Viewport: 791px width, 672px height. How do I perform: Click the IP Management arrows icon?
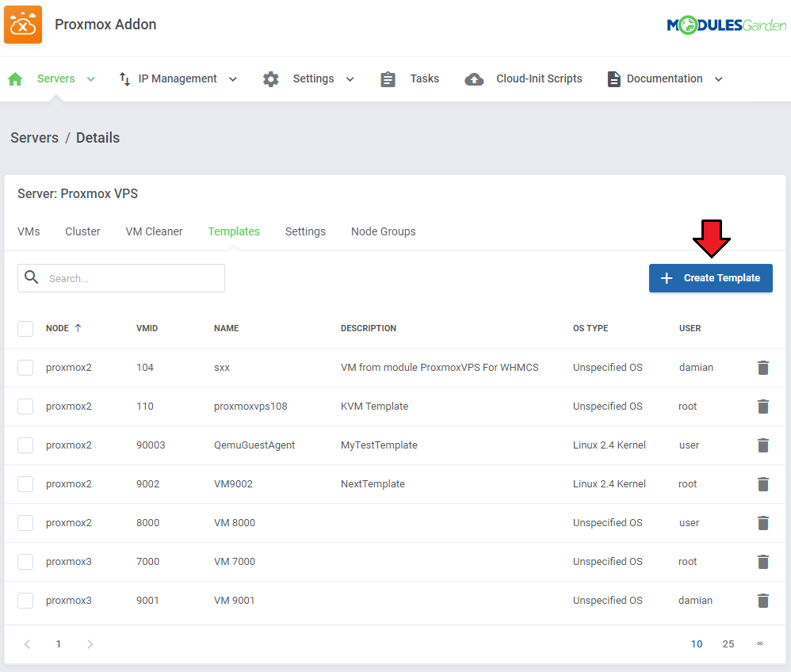click(124, 78)
